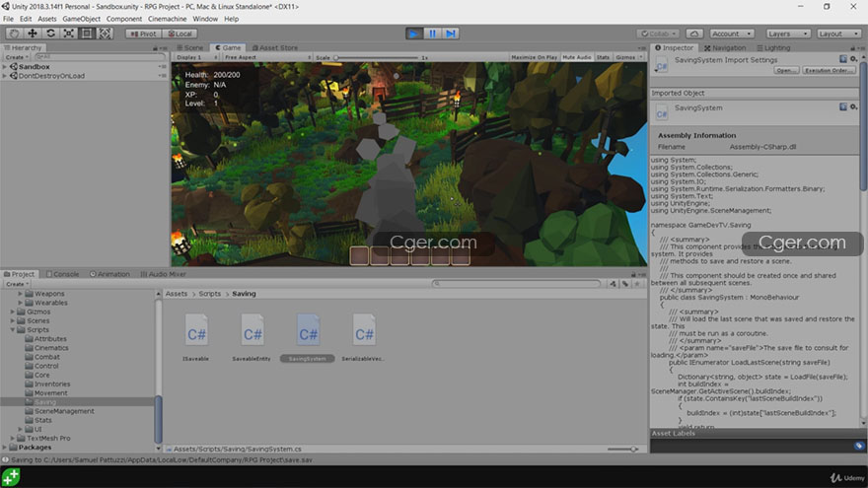Switch to the Navigation tab
Image resolution: width=868 pixels, height=488 pixels.
point(725,48)
